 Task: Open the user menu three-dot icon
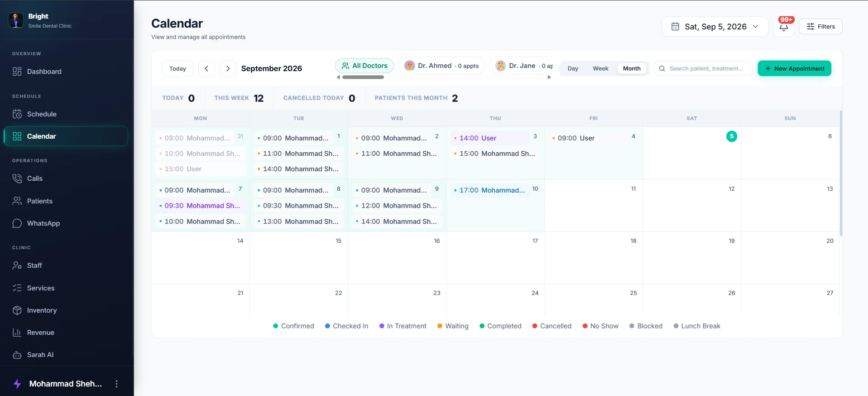point(117,384)
